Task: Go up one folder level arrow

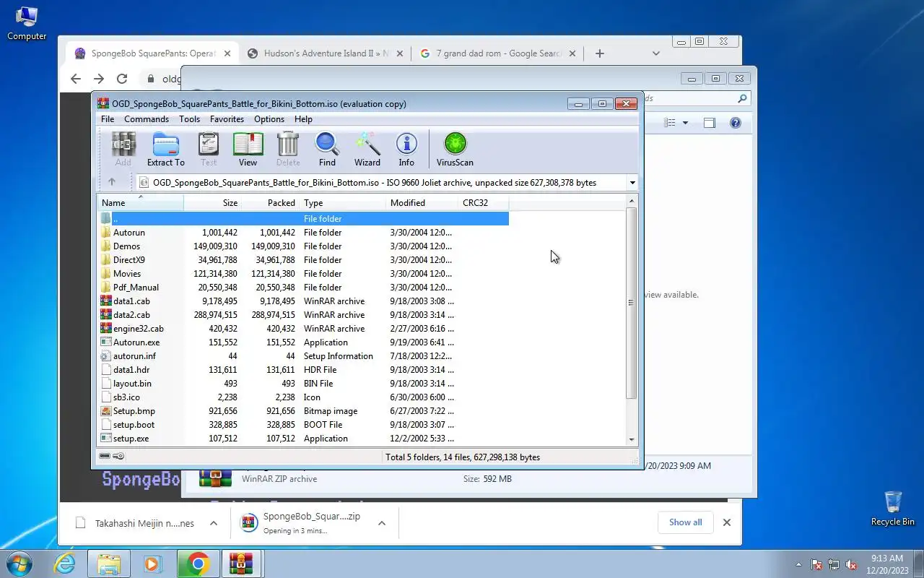Action: click(x=111, y=182)
